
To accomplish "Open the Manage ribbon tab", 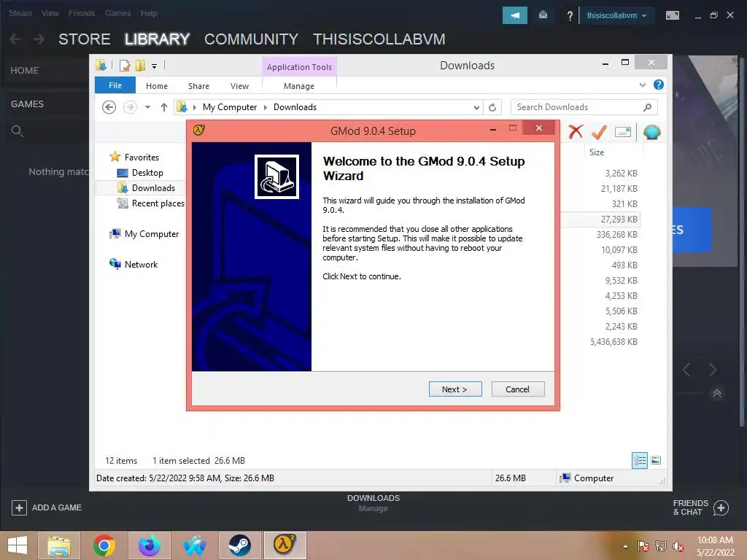I will 298,86.
